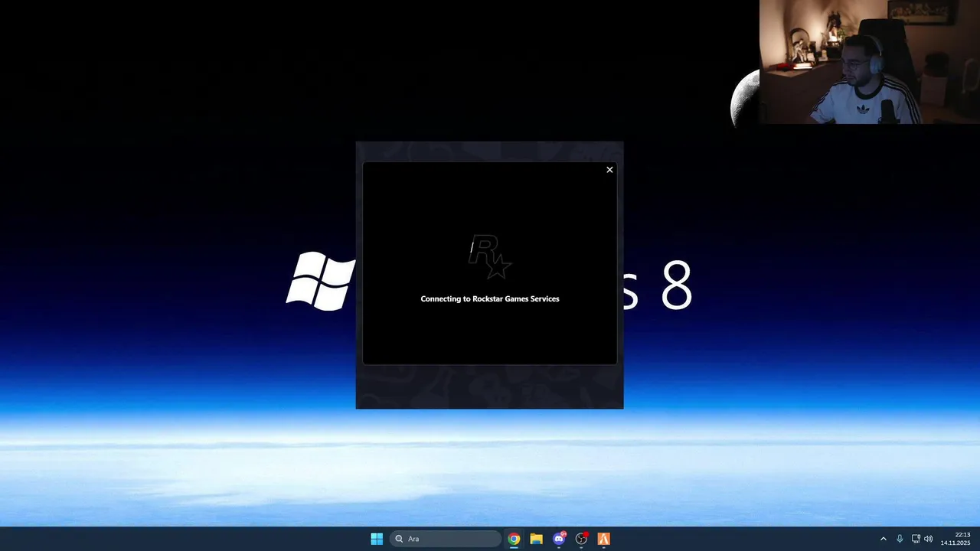Viewport: 980px width, 551px height.
Task: Open OBS Studio from the taskbar
Action: [x=581, y=539]
